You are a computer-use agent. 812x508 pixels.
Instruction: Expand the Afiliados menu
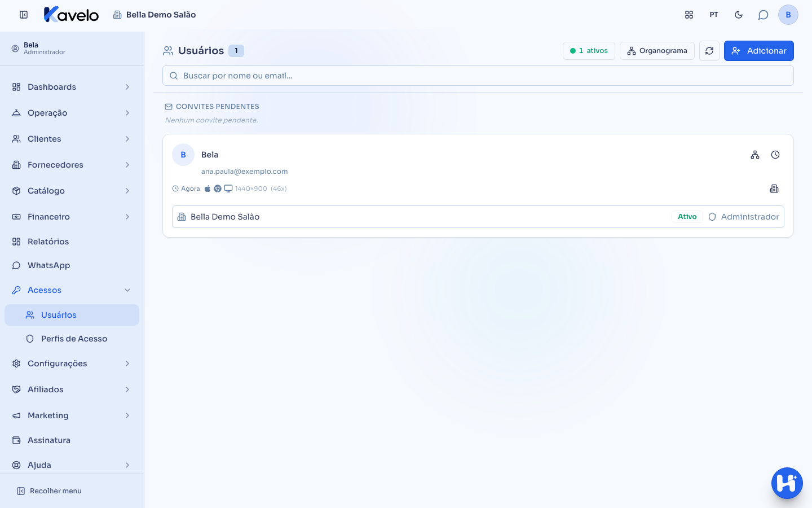(x=72, y=389)
